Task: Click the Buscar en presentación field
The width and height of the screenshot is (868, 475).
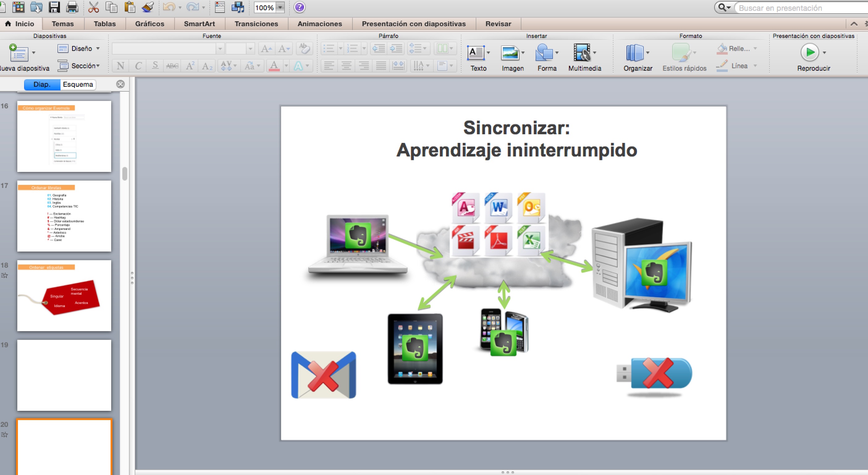Action: (x=802, y=8)
